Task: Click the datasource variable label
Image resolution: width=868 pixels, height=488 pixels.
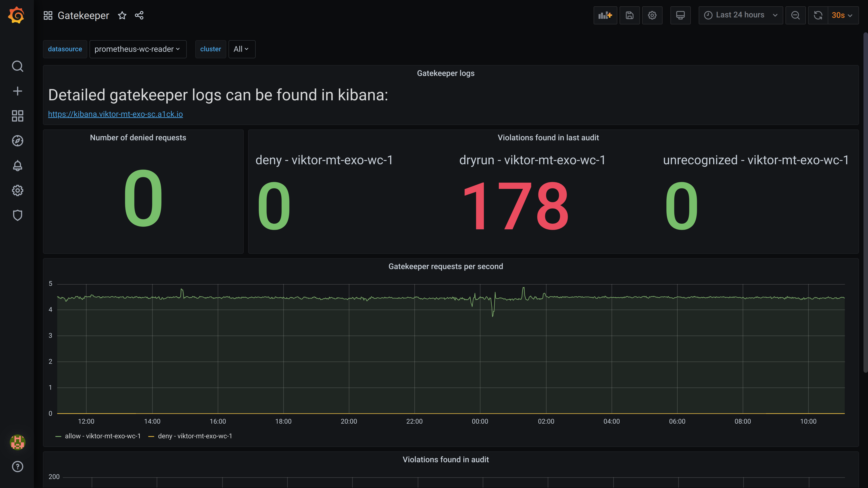Action: pyautogui.click(x=65, y=49)
